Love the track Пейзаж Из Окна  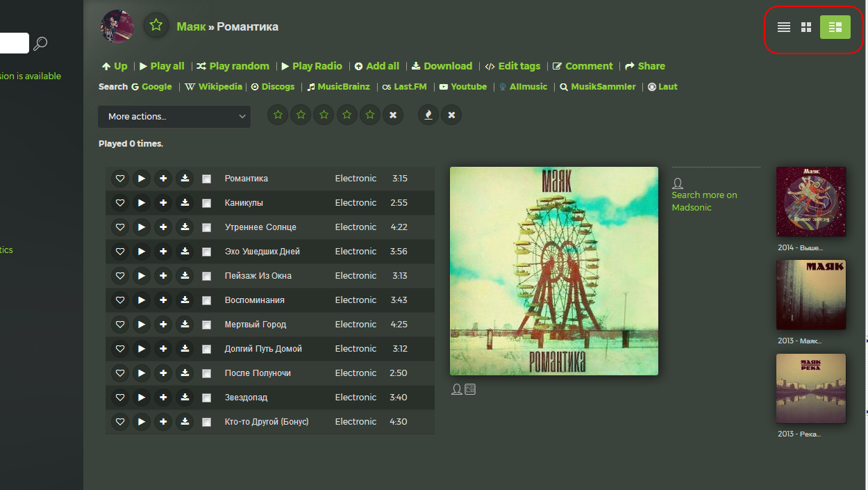point(120,276)
